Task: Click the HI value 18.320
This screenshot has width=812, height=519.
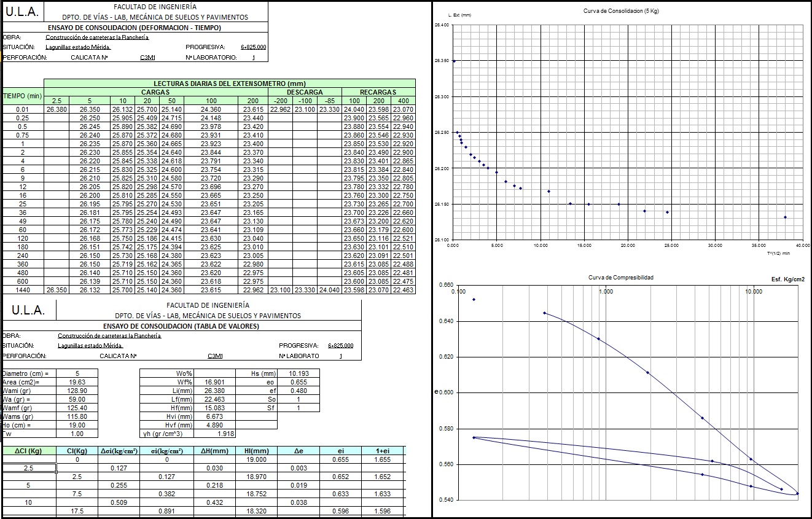Action: click(257, 511)
